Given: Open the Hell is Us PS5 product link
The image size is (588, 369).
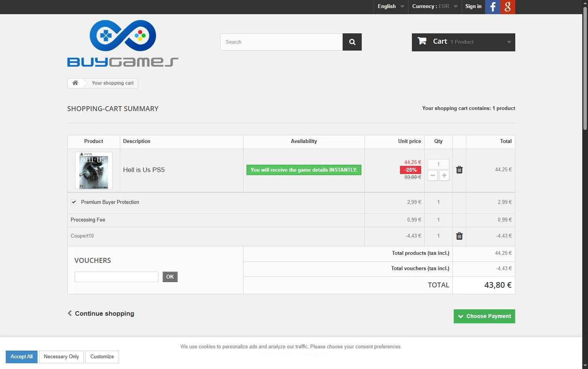Looking at the screenshot, I should (x=144, y=170).
